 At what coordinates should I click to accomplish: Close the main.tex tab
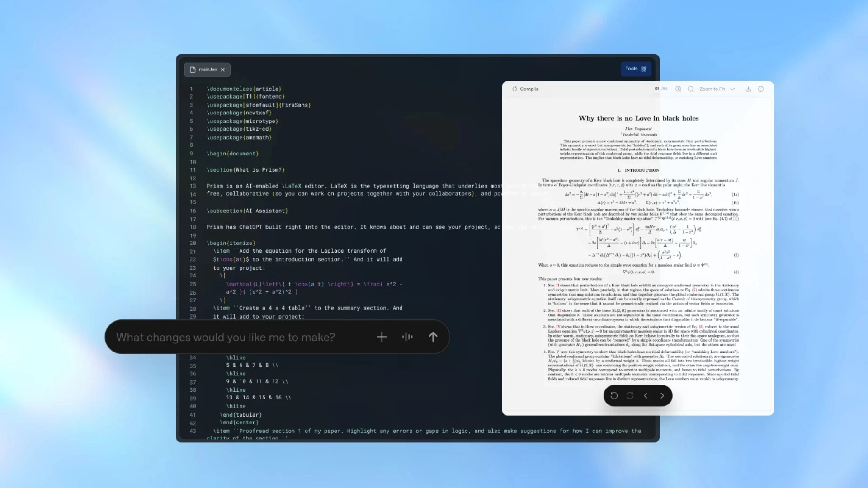point(223,70)
